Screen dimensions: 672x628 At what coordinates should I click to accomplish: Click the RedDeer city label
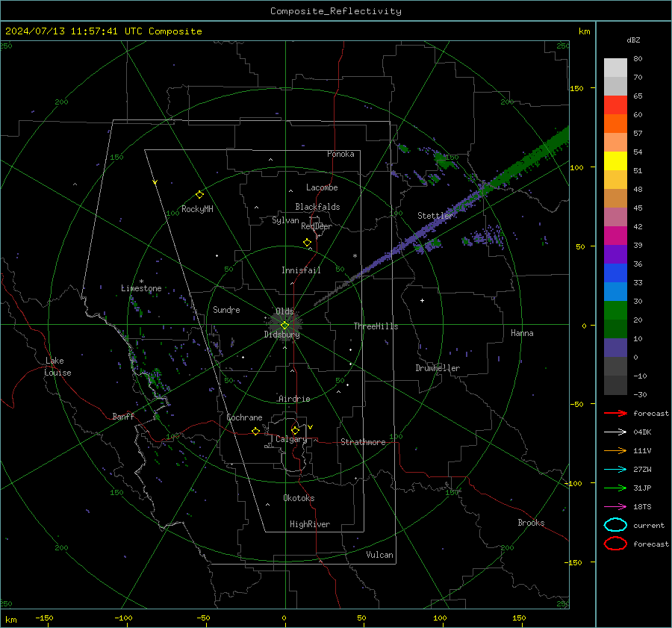click(x=317, y=226)
